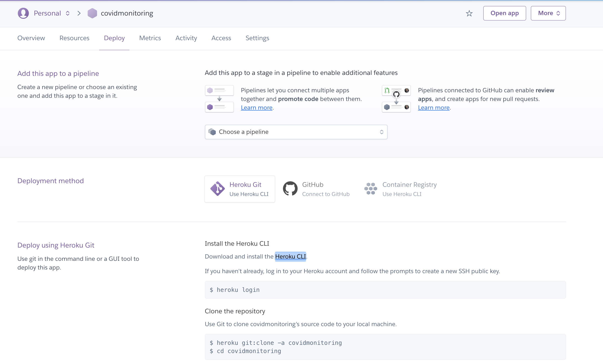Switch to the Metrics tab
This screenshot has width=603, height=364.
tap(150, 38)
